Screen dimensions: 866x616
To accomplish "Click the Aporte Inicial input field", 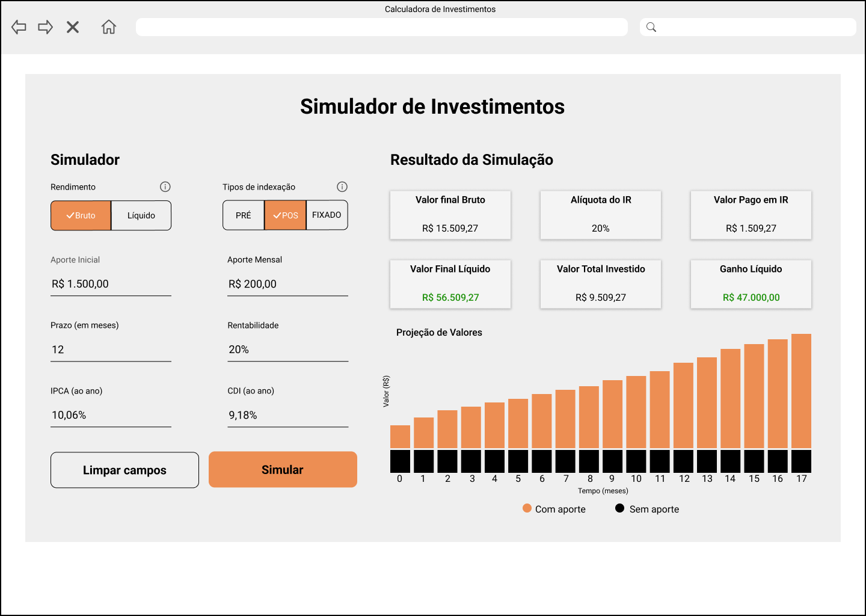I will tap(111, 283).
